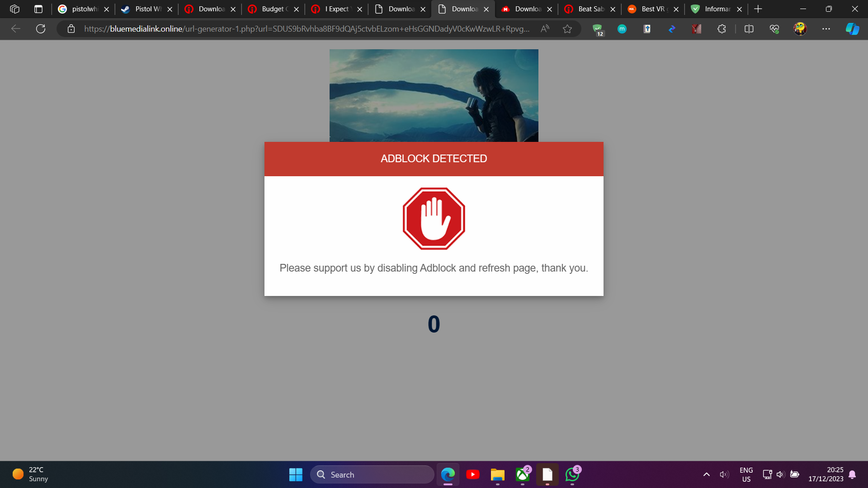Click the adblock shield icon showing 12
The width and height of the screenshot is (868, 488).
pos(598,28)
